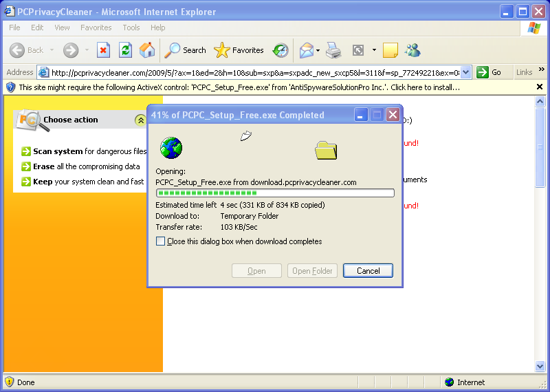Open dropdown arrow next to size icon

coord(374,50)
